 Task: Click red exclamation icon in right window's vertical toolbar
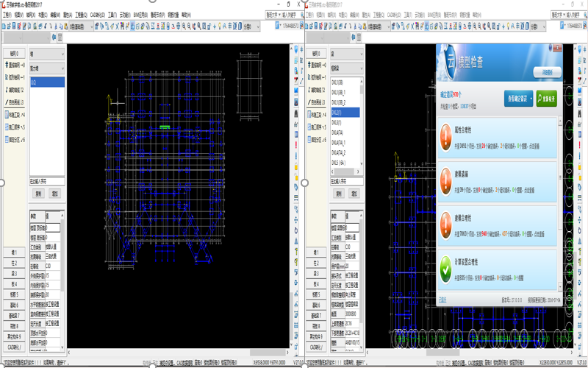[580, 144]
